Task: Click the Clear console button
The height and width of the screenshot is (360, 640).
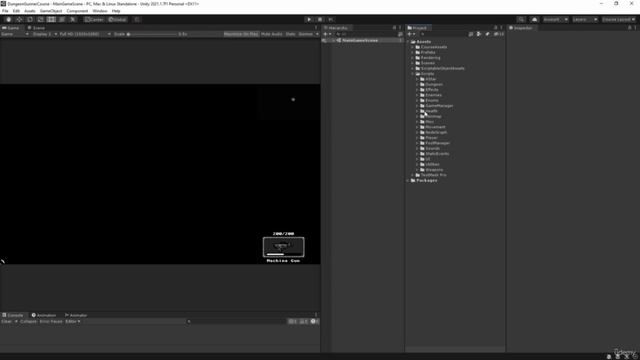Action: (x=7, y=322)
